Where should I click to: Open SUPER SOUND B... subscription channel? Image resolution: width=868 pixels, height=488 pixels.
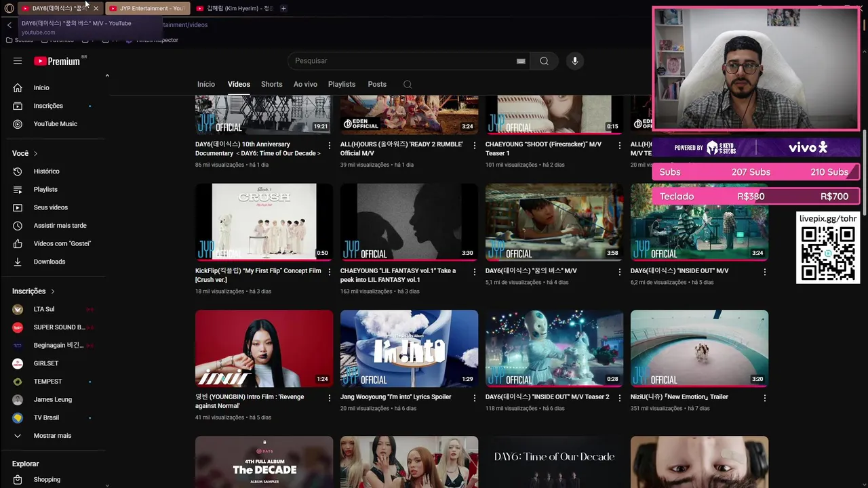pos(53,327)
